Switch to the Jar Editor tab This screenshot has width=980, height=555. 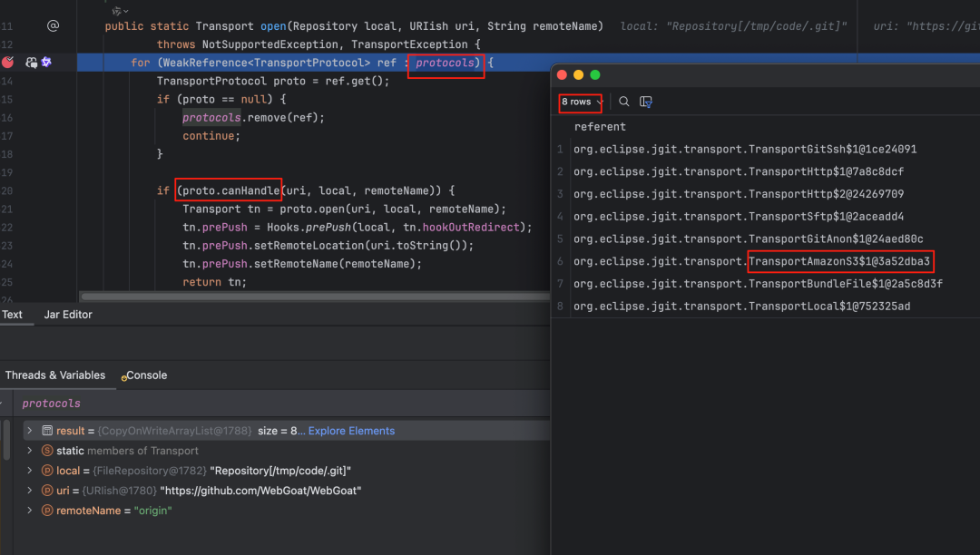coord(67,315)
